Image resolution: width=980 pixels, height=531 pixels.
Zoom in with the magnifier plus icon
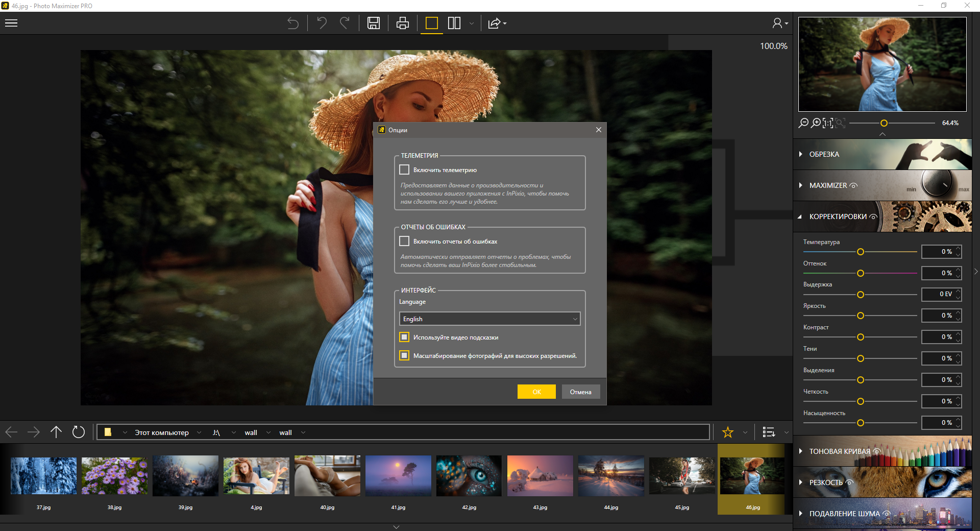click(816, 123)
